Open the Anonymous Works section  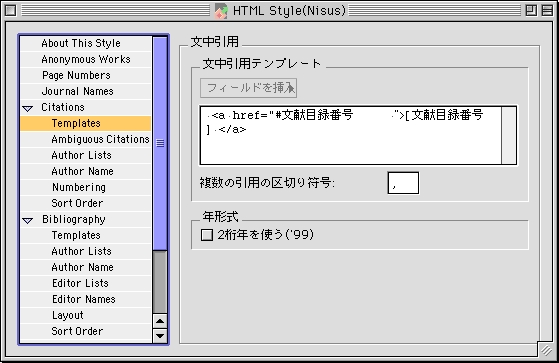[x=86, y=59]
